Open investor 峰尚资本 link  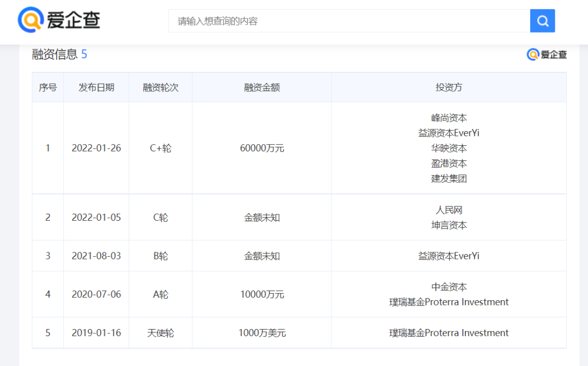(449, 118)
